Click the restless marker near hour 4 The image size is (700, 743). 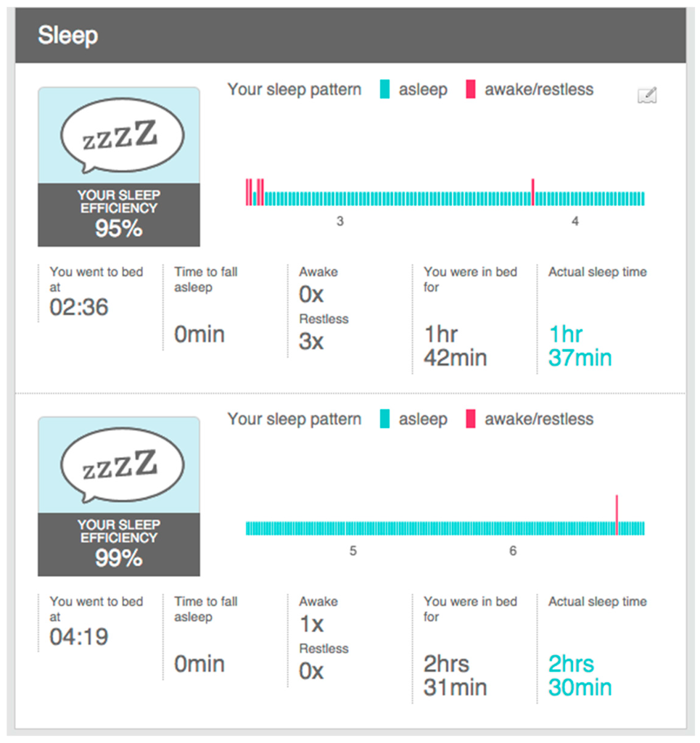coord(532,192)
